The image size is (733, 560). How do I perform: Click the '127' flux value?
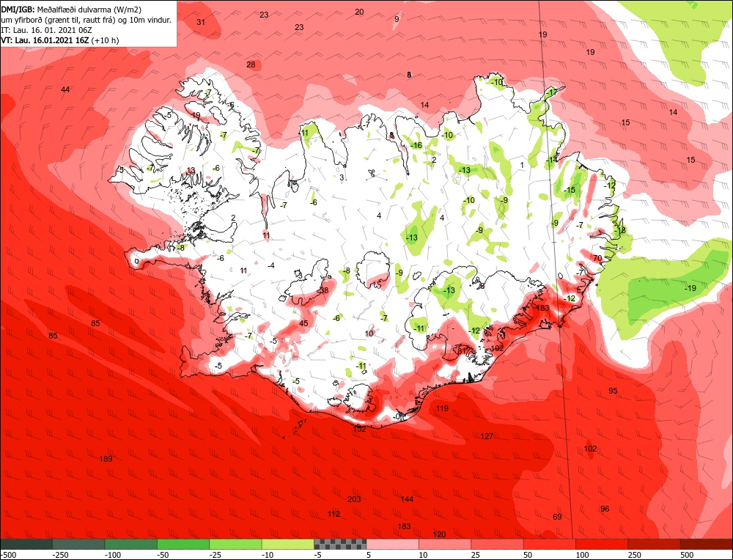487,436
